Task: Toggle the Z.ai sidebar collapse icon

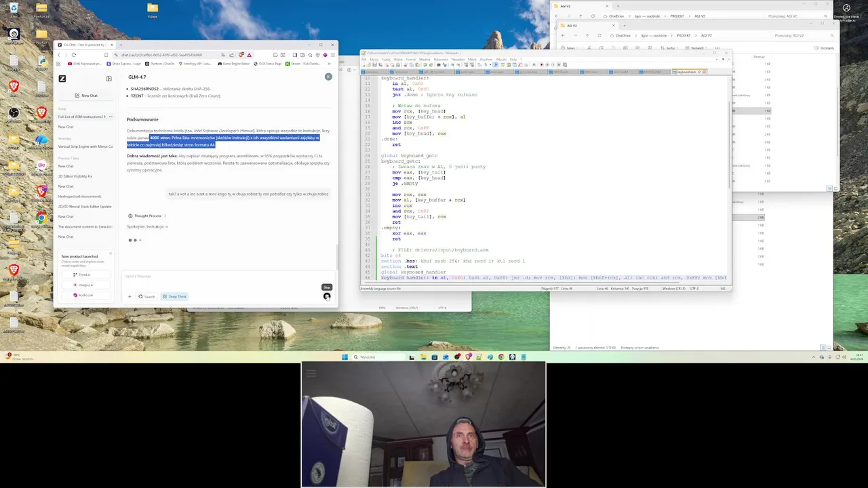Action: pos(108,79)
